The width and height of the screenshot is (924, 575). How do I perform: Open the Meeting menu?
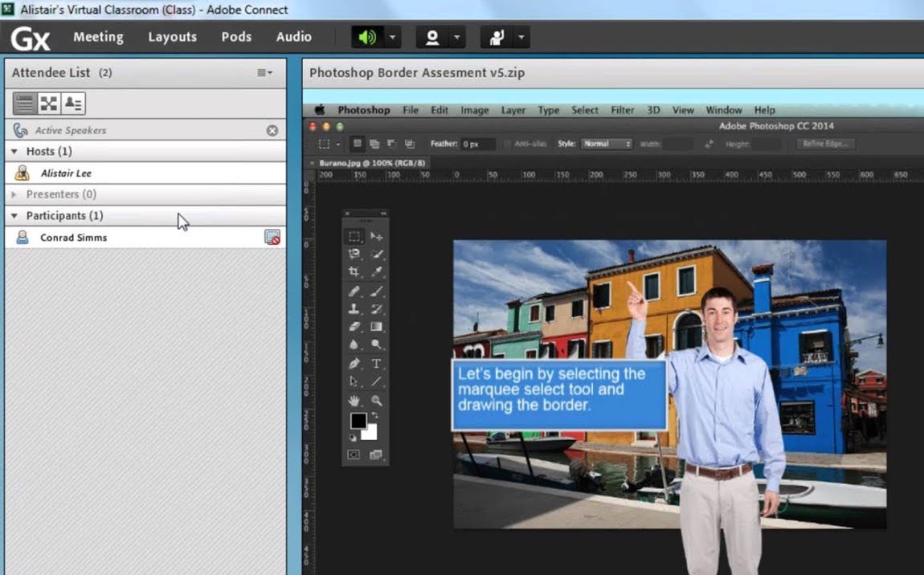click(98, 37)
